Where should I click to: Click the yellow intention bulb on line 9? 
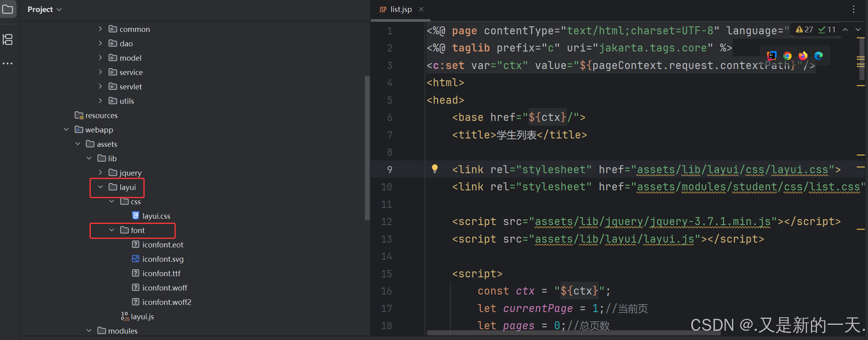[435, 169]
